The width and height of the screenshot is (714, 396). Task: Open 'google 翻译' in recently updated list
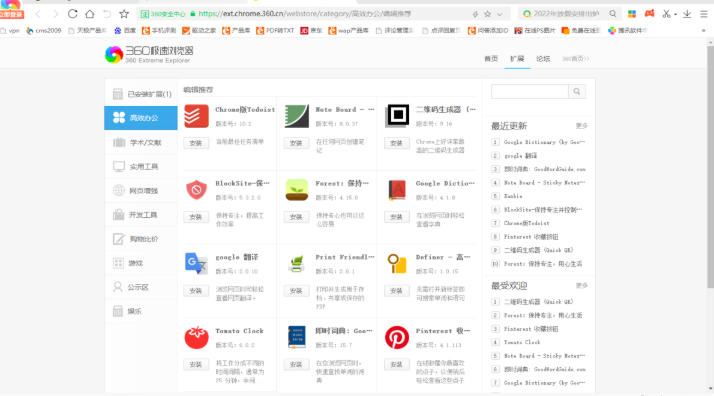(520, 156)
